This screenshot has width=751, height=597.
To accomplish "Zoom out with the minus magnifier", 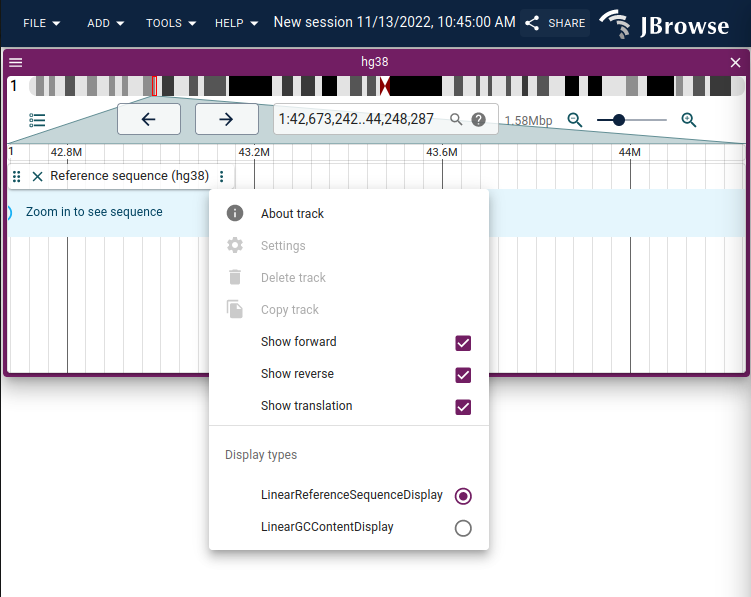I will 575,120.
